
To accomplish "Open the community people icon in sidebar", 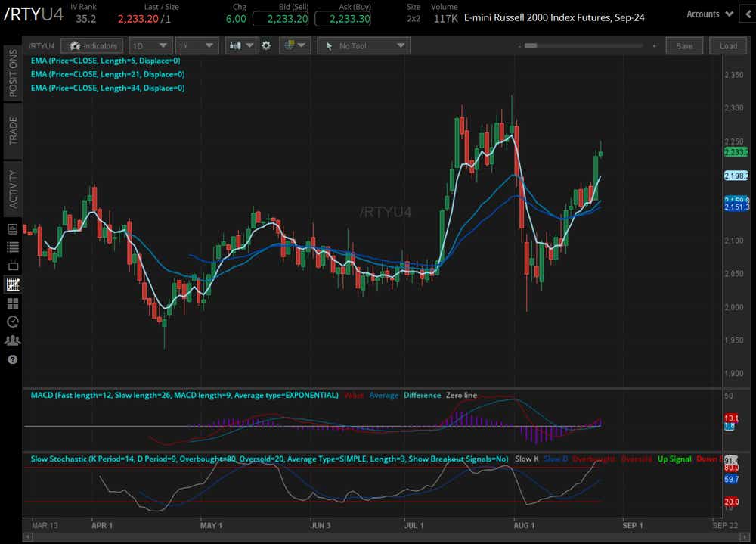I will (13, 340).
